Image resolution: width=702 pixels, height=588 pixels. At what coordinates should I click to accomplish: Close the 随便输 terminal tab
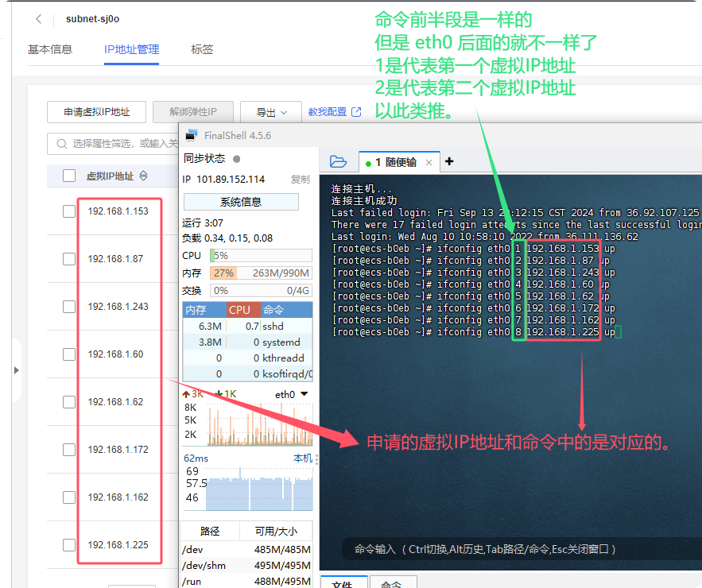point(429,162)
